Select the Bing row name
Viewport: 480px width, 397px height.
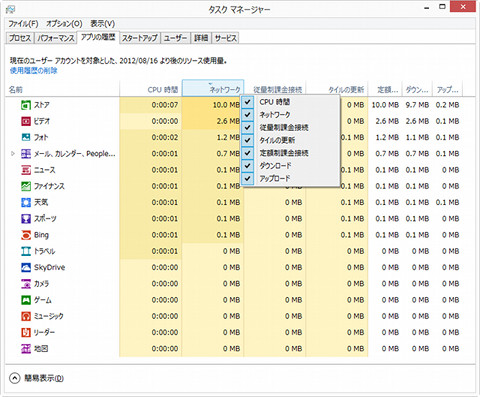click(x=41, y=235)
